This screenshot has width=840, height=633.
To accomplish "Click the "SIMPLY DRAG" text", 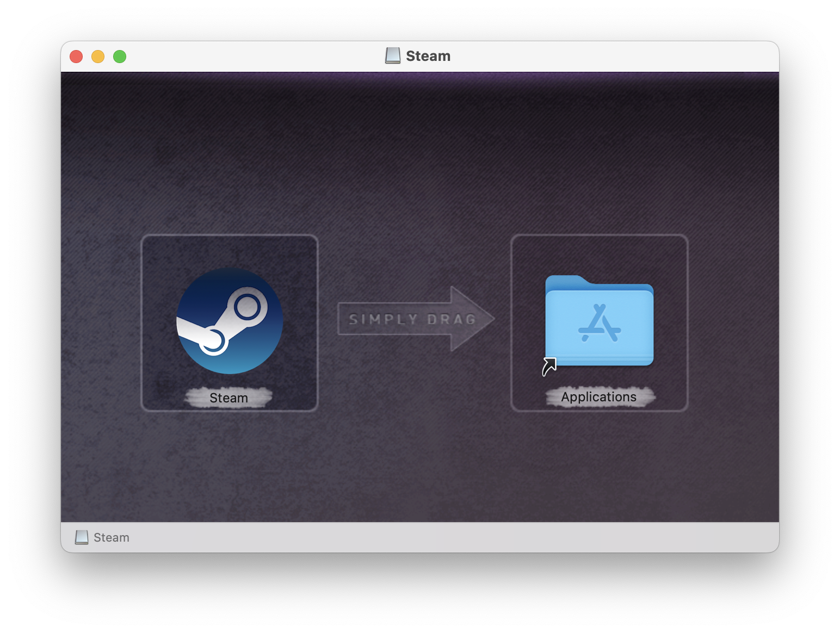I will 412,319.
